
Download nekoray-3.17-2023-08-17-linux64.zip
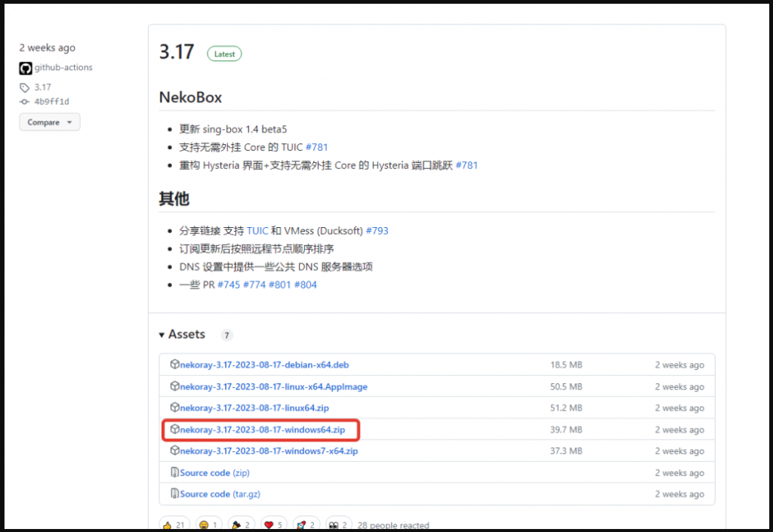(254, 407)
